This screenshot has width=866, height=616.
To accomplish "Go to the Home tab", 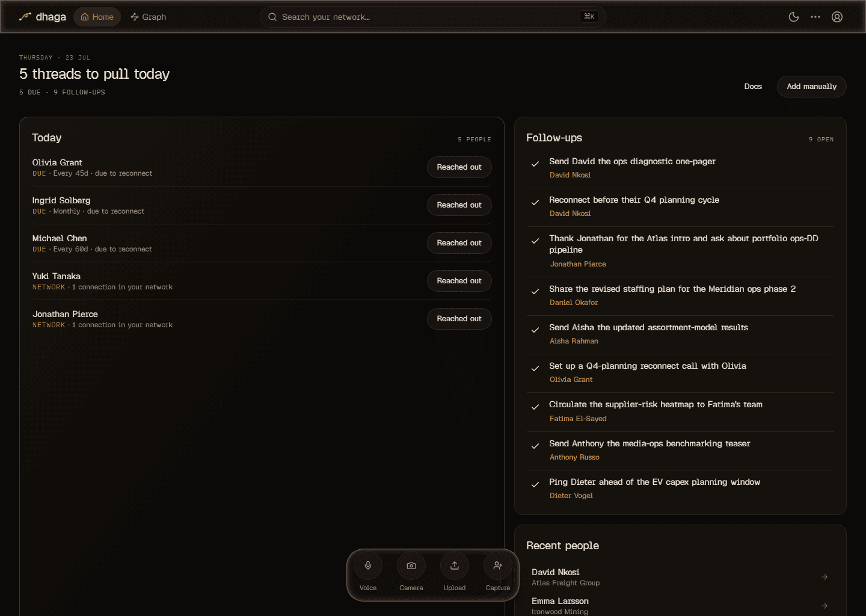I will pos(97,17).
